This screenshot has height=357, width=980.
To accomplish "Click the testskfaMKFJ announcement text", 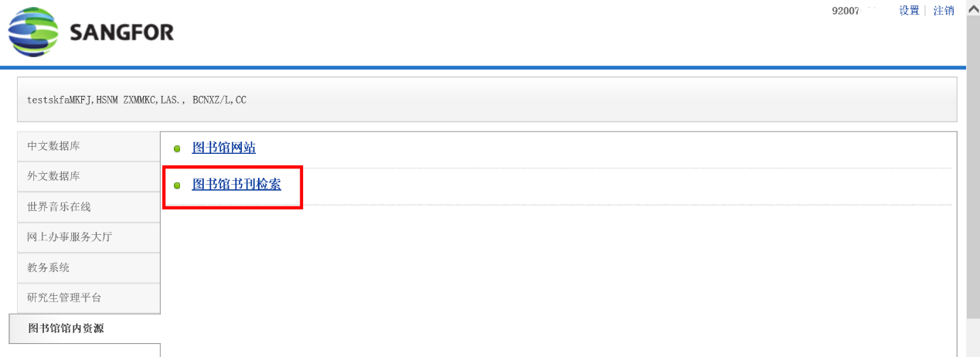I will click(x=137, y=100).
